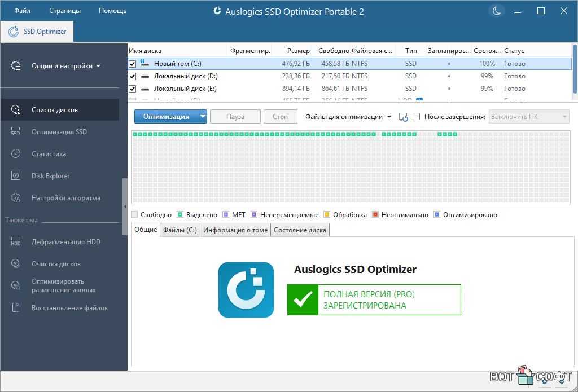The width and height of the screenshot is (578, 392).
Task: Click the large Auslogics SSD Optimizer logo
Action: pos(246,289)
